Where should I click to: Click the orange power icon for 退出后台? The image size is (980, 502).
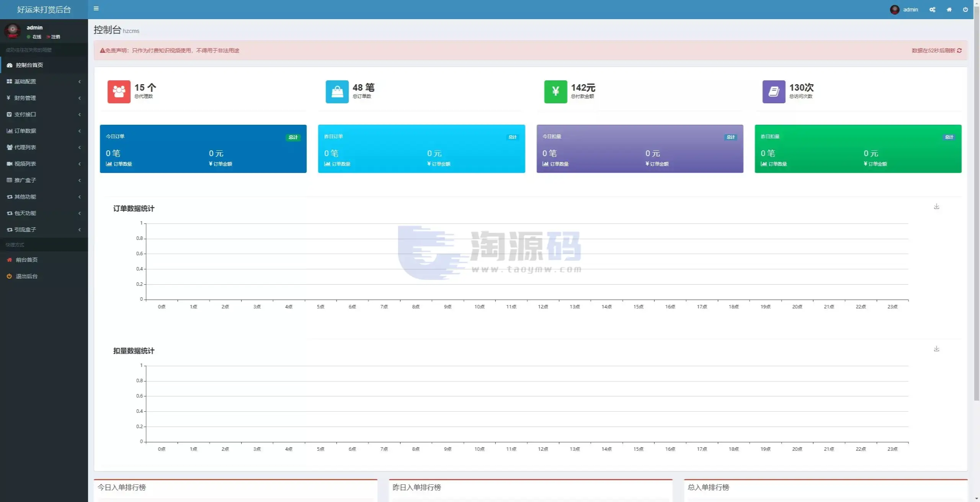(x=9, y=276)
